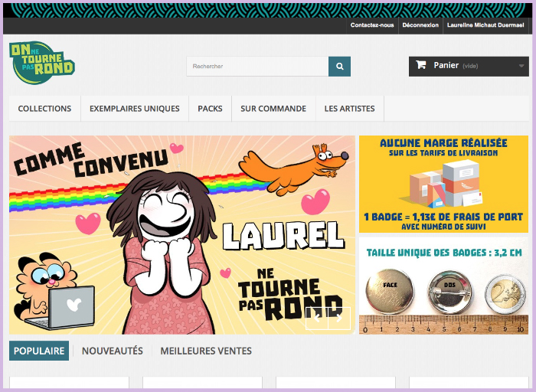Open the Exemplaires Uniques menu
This screenshot has width=536, height=392.
[x=135, y=109]
